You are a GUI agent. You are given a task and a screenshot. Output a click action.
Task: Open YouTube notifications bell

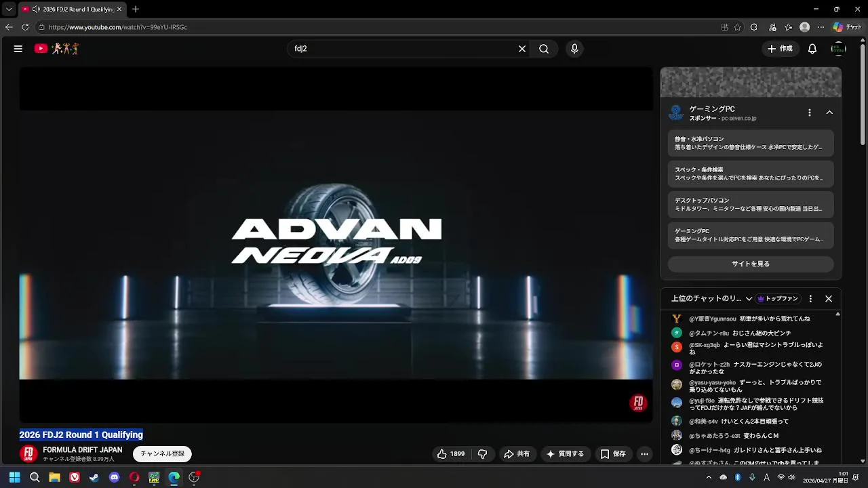coord(812,49)
